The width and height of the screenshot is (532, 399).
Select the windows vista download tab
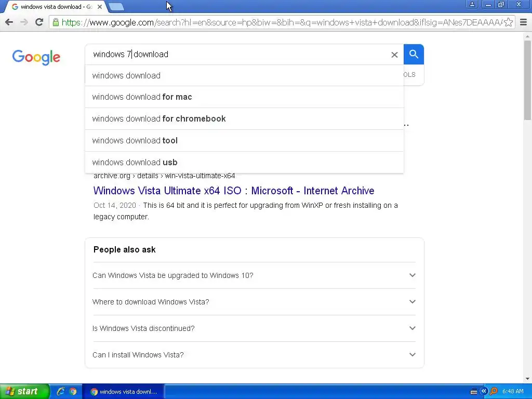point(56,7)
